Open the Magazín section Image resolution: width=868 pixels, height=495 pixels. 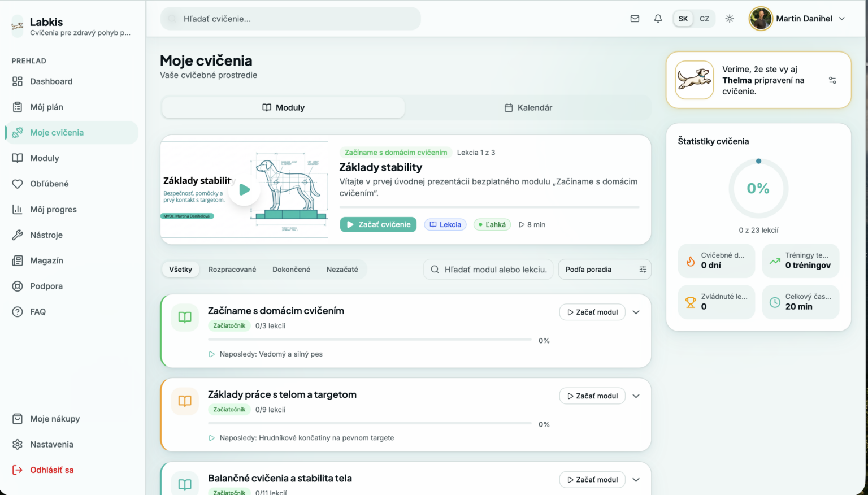pos(71,260)
